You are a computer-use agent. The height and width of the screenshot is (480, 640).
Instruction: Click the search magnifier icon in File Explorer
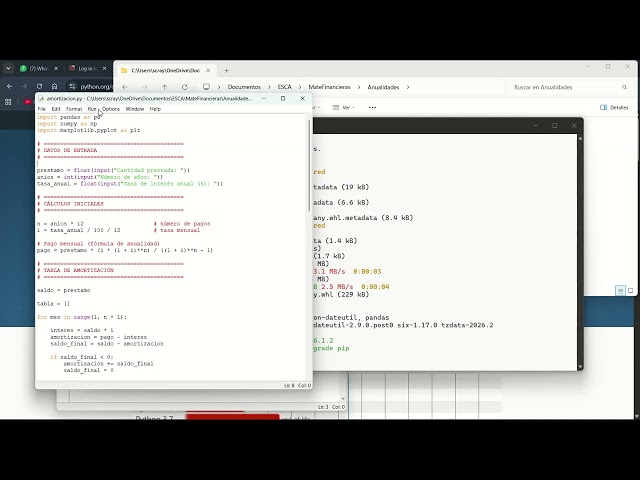pos(624,87)
